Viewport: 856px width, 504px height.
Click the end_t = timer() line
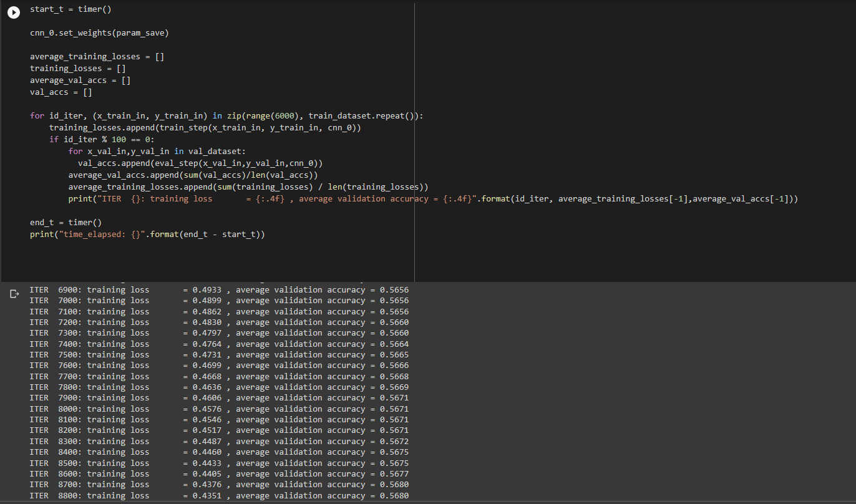(66, 222)
